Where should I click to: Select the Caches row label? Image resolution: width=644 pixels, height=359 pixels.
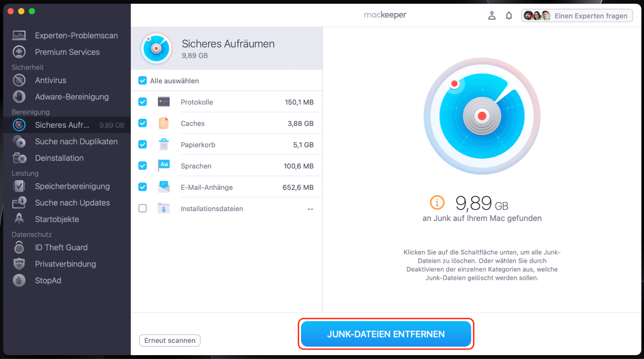coord(193,124)
